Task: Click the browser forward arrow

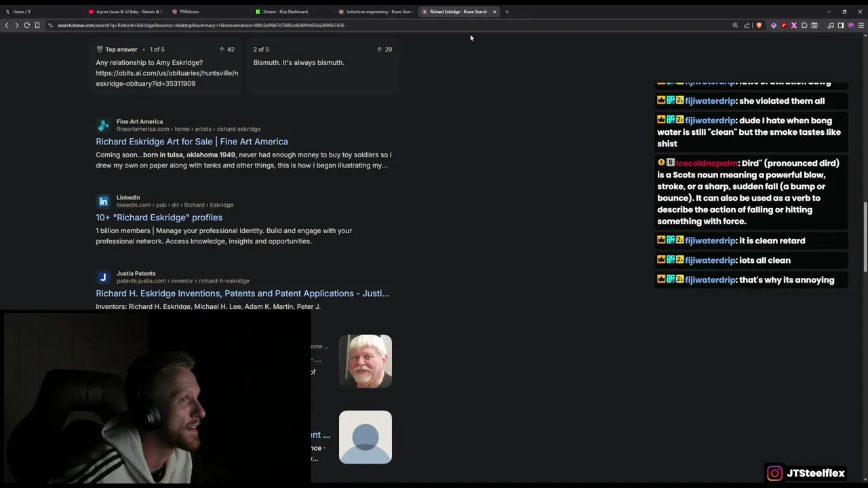Action: click(16, 25)
